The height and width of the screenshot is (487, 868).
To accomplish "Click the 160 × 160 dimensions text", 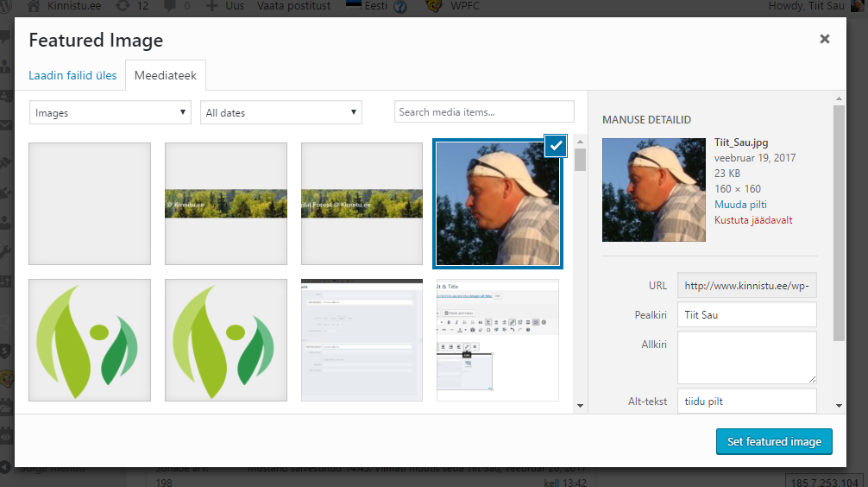I will [x=738, y=189].
